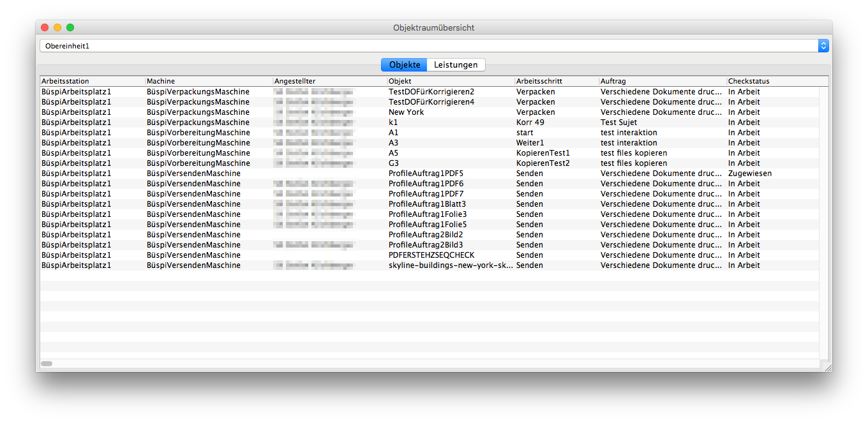
Task: Click the Objekt column header
Action: (451, 81)
